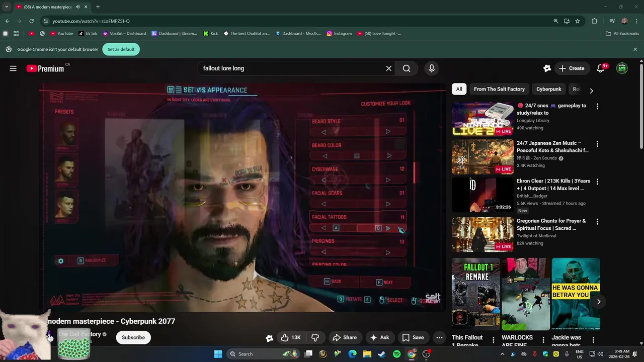Open Chrome tab search dropdown
Screen dimensions: 644x362
(7, 7)
